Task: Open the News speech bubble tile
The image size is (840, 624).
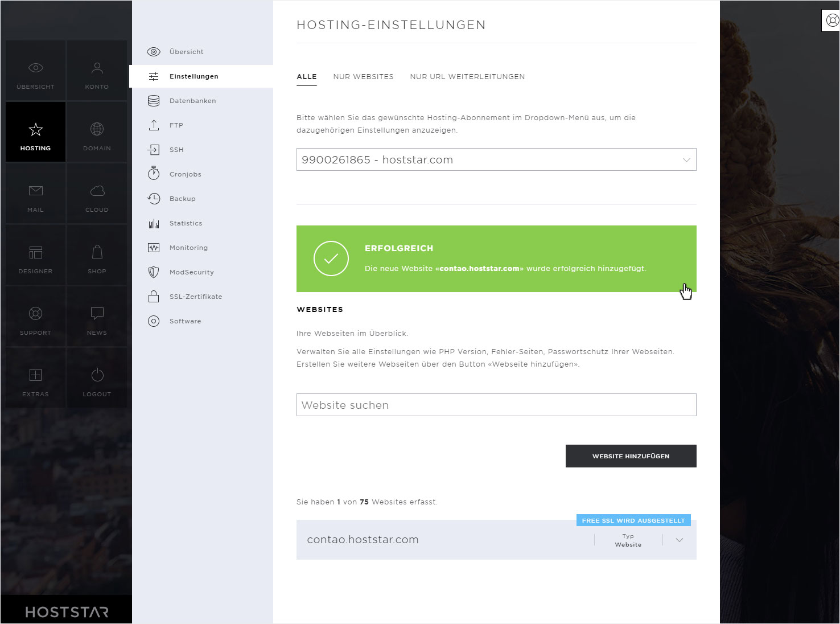Action: [97, 317]
